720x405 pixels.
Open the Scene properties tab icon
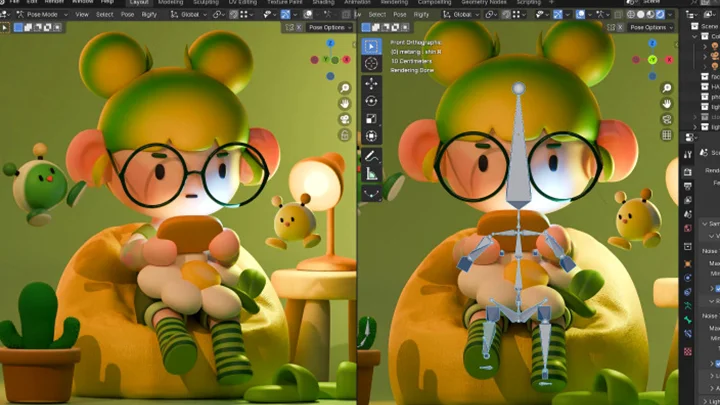(x=687, y=214)
